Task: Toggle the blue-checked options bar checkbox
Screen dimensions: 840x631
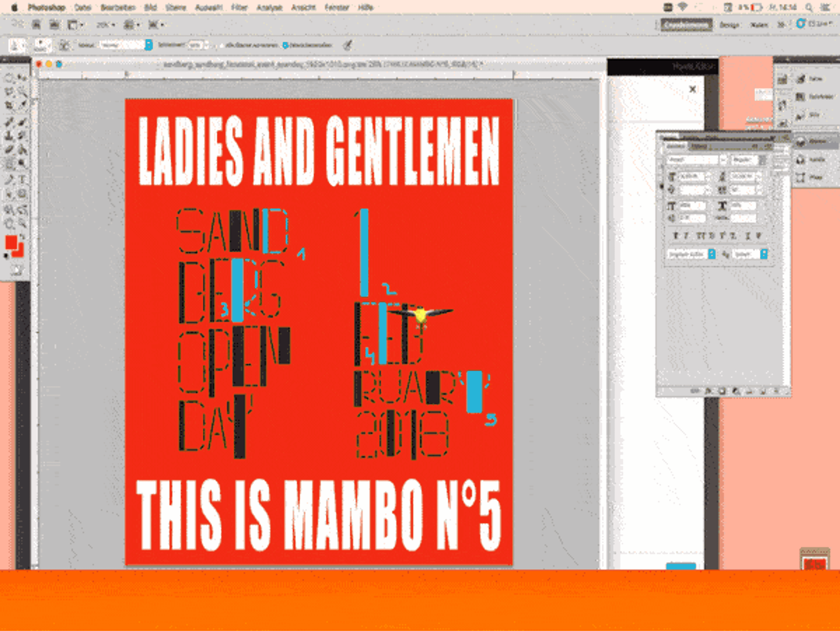Action: [x=285, y=45]
